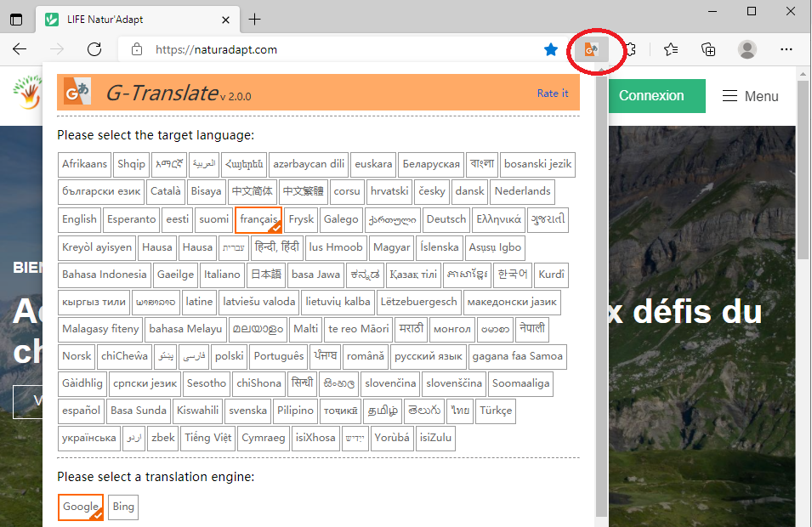Select Deutsch as target language
The height and width of the screenshot is (527, 812).
pos(446,219)
